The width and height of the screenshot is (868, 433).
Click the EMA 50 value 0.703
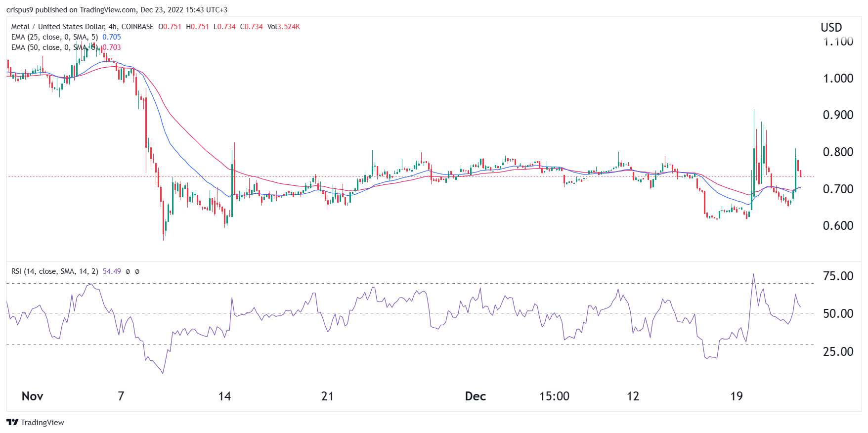click(x=111, y=47)
